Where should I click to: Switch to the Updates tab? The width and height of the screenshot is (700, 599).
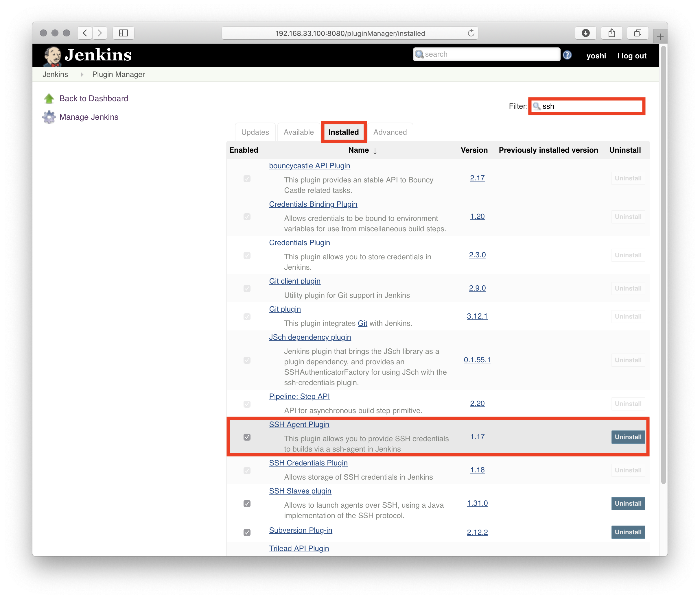tap(255, 132)
